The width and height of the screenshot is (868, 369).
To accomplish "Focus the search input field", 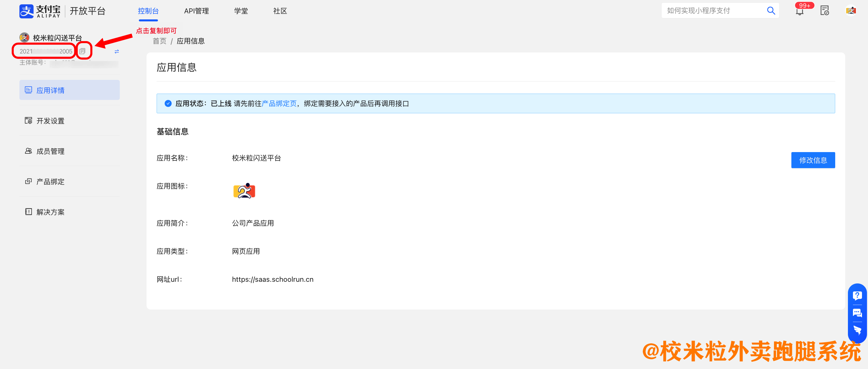I will (x=711, y=11).
